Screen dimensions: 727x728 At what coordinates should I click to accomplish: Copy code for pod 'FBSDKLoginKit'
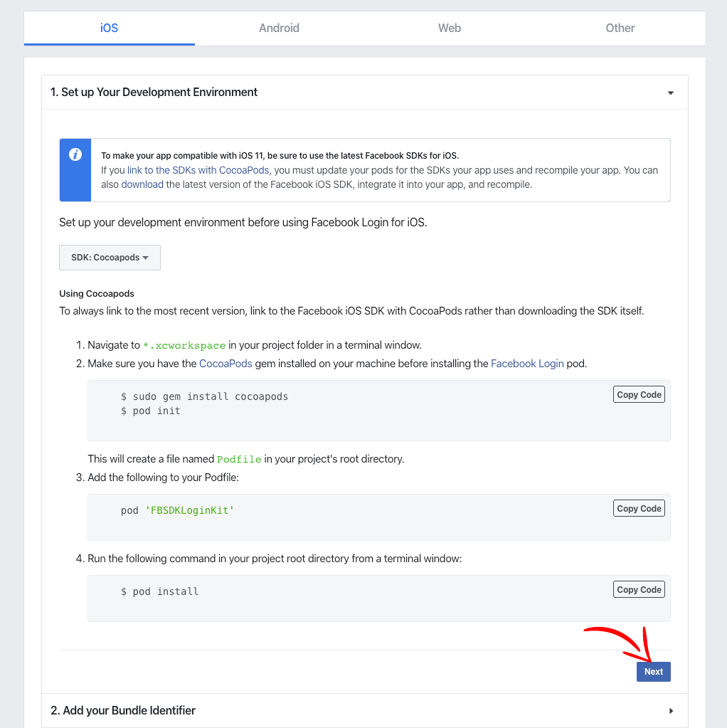639,508
